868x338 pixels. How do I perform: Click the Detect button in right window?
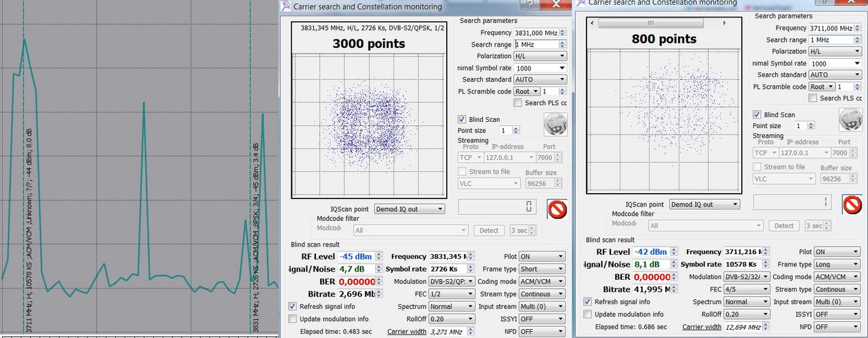[784, 226]
